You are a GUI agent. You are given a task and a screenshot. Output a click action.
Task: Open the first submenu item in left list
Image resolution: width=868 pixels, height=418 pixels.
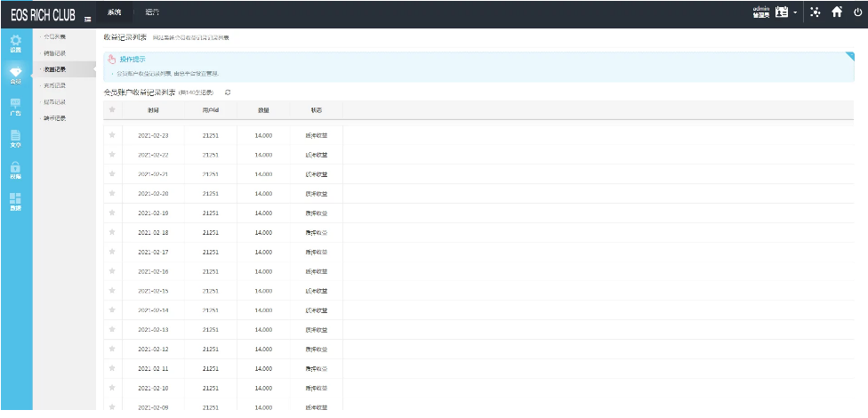(55, 36)
